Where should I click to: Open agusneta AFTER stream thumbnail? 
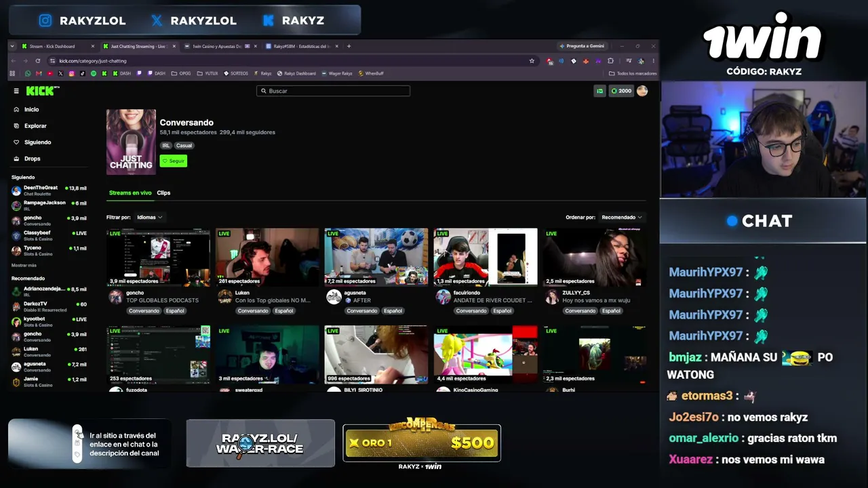point(376,257)
